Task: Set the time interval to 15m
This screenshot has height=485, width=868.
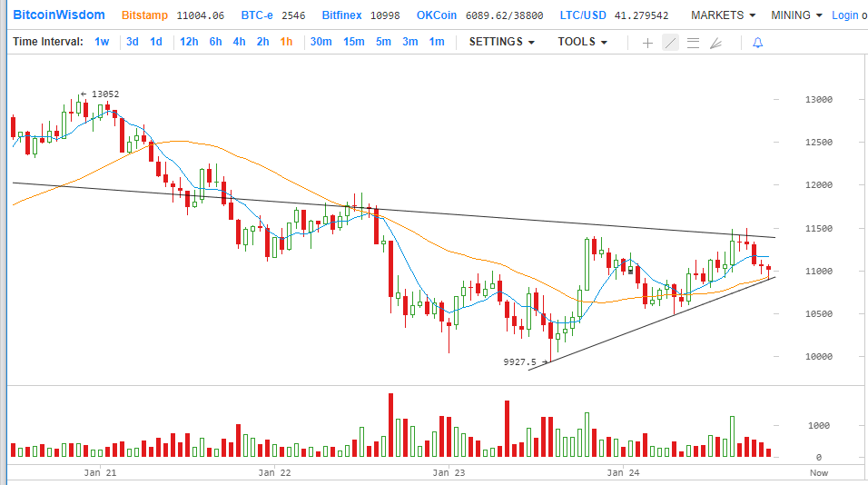Action: [353, 42]
